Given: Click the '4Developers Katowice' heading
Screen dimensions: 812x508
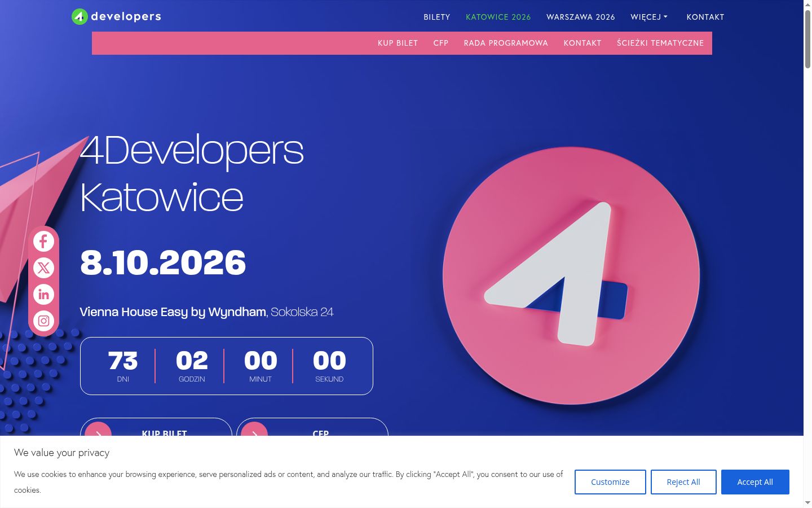Looking at the screenshot, I should 192,173.
